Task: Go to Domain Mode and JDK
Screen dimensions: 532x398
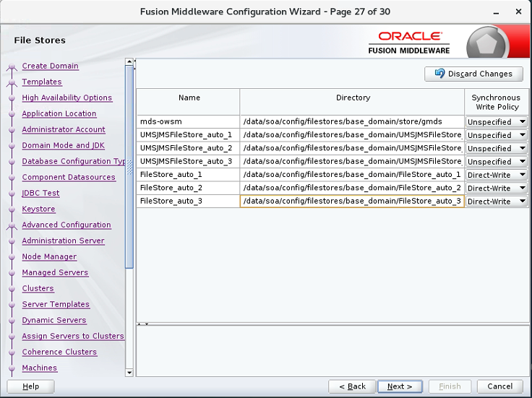Action: 63,145
